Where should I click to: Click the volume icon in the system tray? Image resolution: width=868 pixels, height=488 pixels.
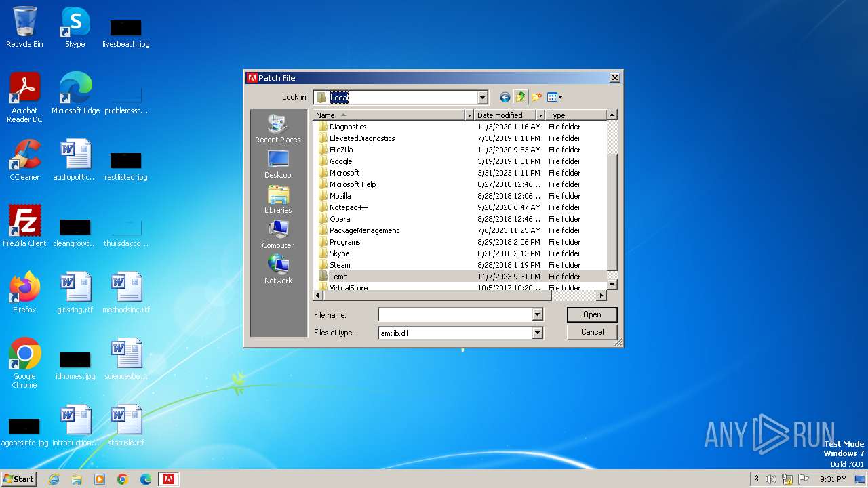click(771, 479)
